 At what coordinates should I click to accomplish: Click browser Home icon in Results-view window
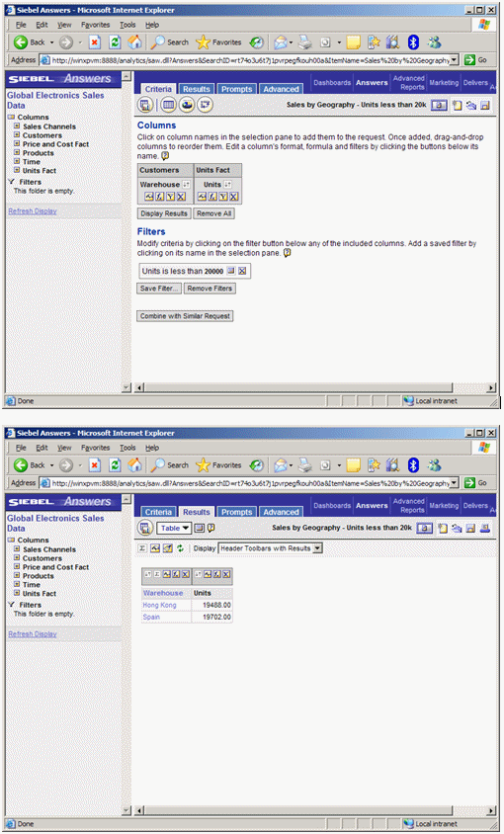[x=135, y=464]
